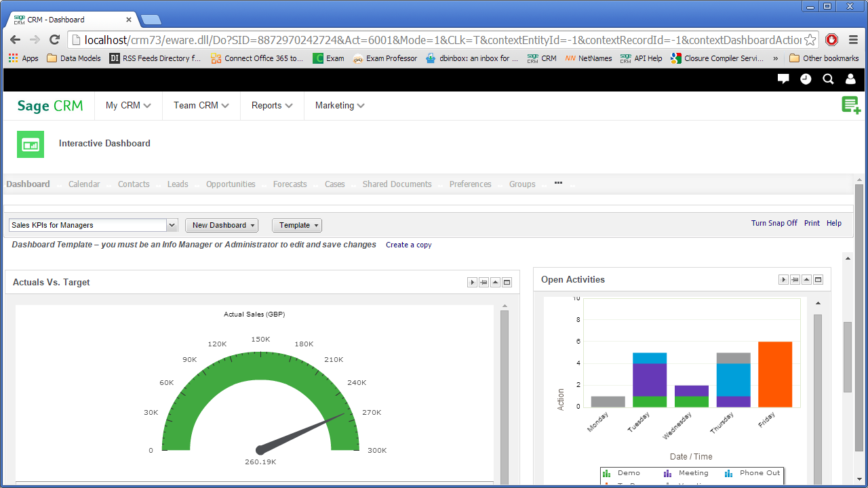
Task: Turn Snap Off for the dashboard
Action: [774, 223]
